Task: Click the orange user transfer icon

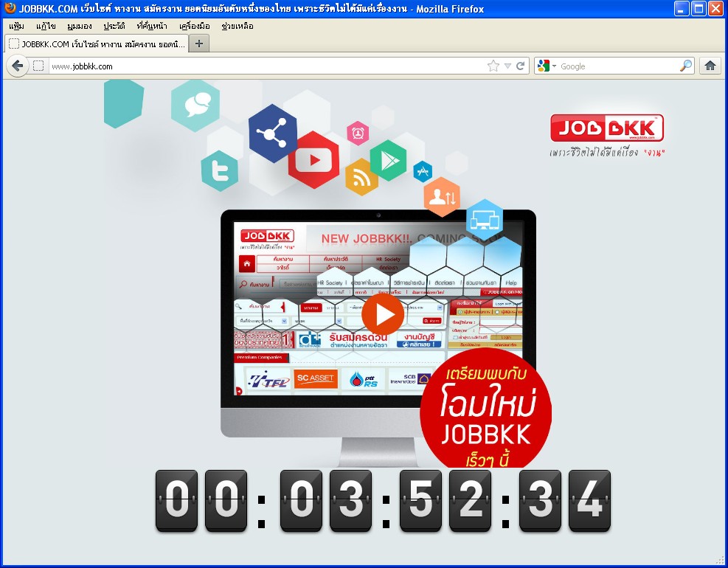Action: [442, 196]
